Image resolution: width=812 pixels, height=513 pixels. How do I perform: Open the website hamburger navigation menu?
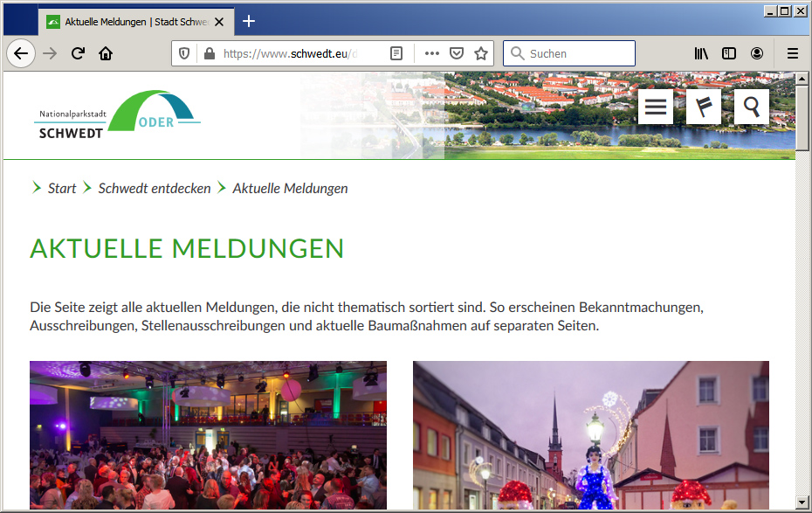[655, 107]
